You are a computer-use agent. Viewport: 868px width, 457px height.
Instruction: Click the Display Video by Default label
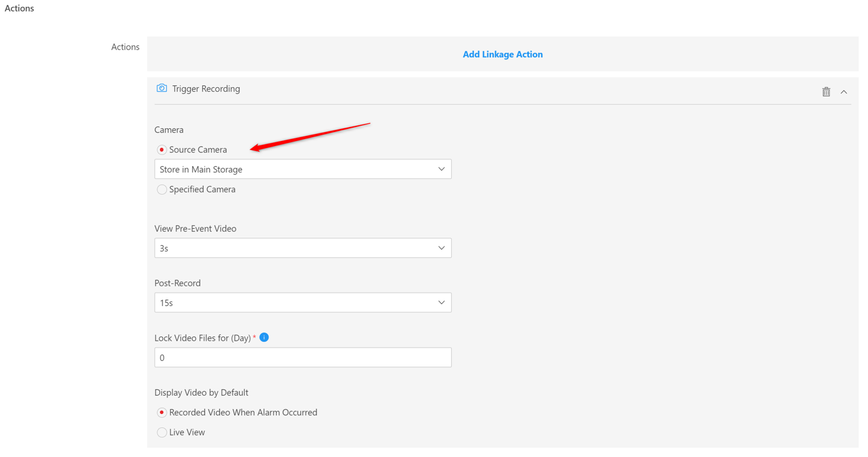pos(201,393)
